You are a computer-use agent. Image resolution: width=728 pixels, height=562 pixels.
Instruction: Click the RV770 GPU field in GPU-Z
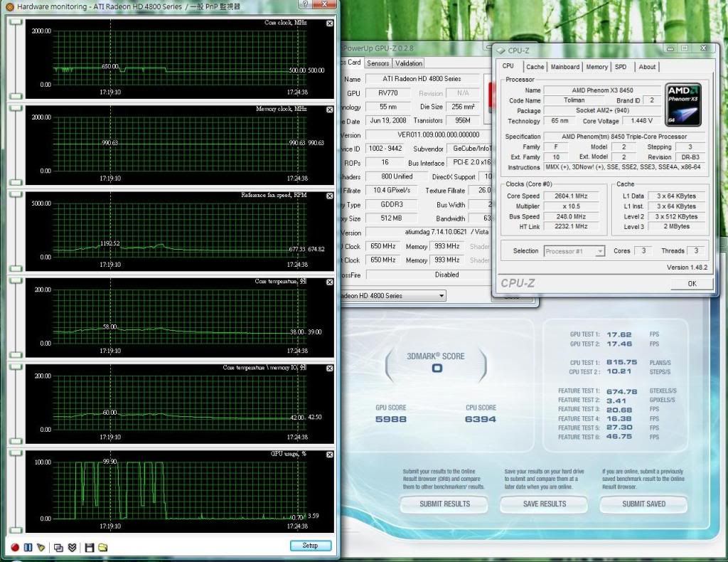pos(387,93)
